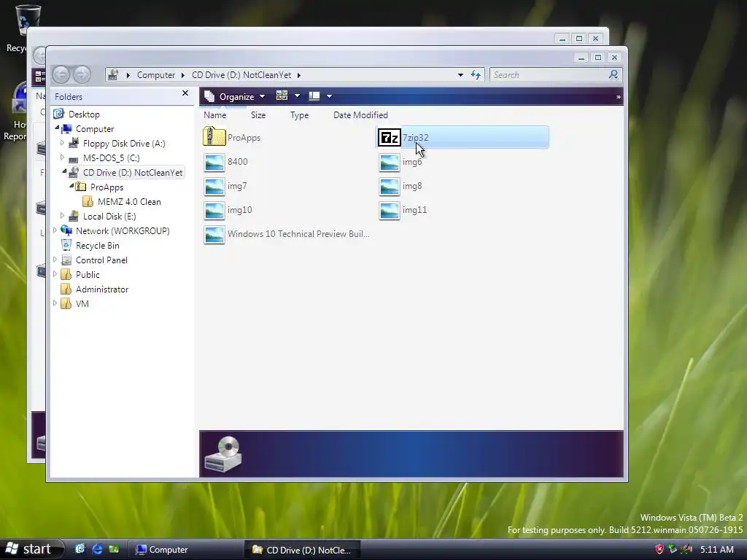Click the layout pane icon in toolbar
The image size is (747, 560).
coord(314,96)
